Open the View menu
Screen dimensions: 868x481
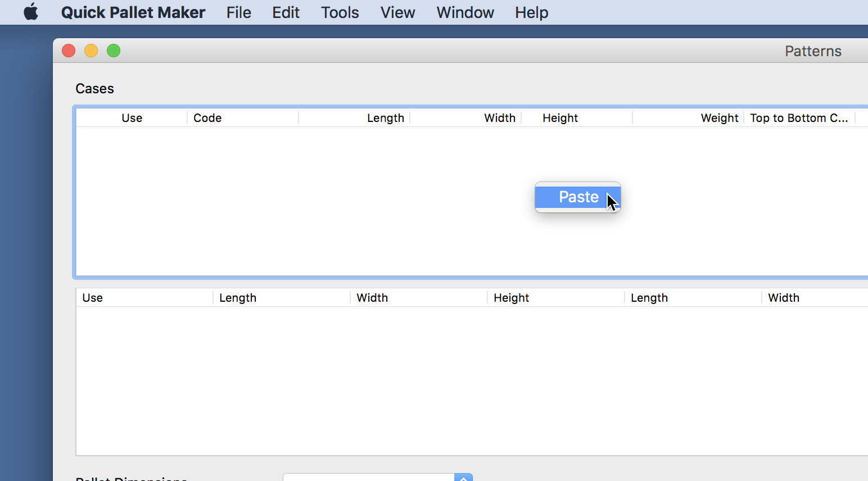(398, 12)
